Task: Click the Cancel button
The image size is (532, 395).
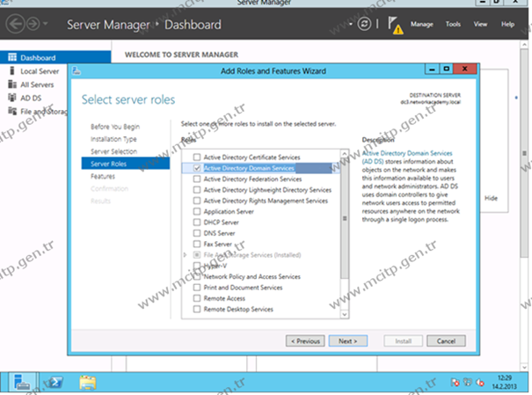Action: (446, 341)
